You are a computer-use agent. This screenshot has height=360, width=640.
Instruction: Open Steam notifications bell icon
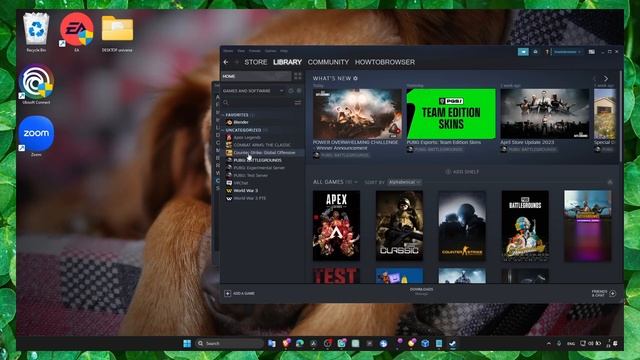pos(536,52)
